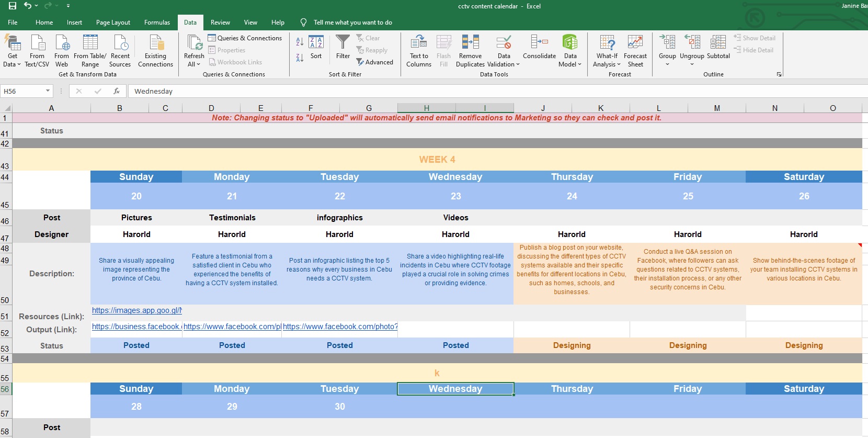The image size is (868, 438).
Task: Open the Sort dialog
Action: tap(316, 47)
